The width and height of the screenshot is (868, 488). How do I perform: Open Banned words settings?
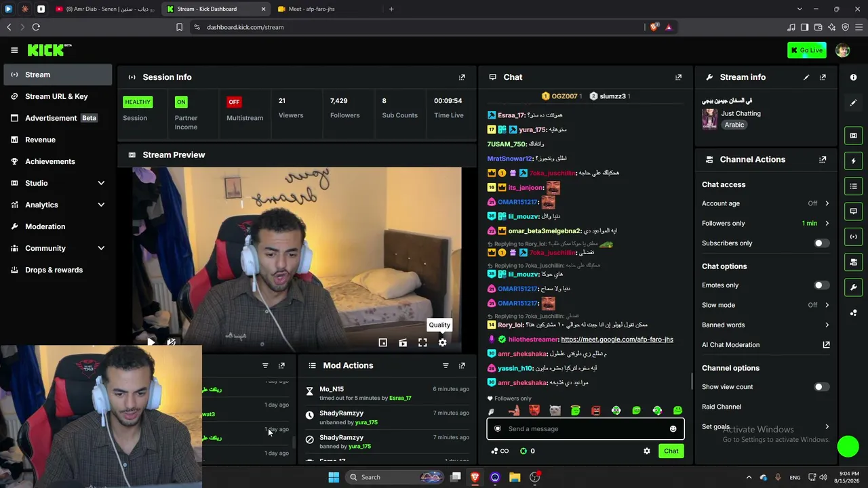click(x=766, y=325)
